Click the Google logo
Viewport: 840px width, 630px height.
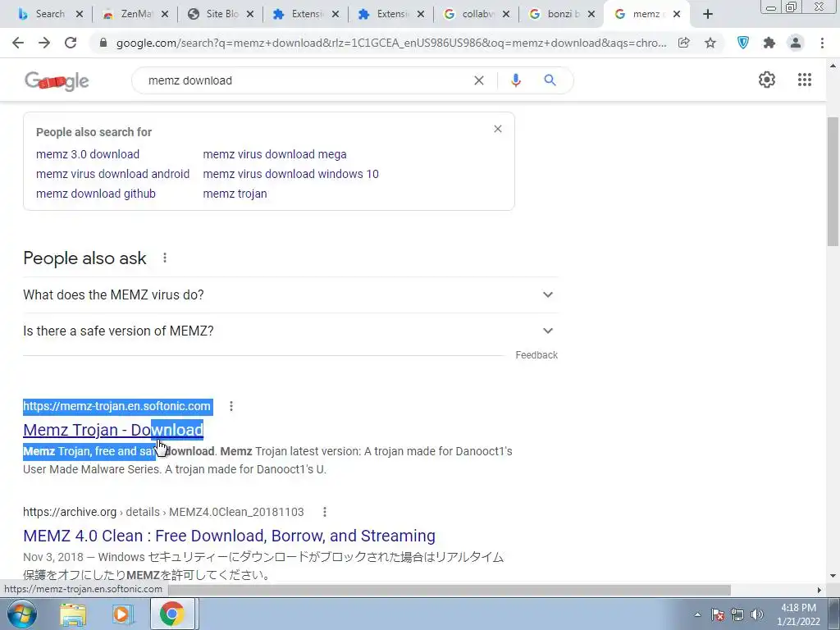[57, 81]
